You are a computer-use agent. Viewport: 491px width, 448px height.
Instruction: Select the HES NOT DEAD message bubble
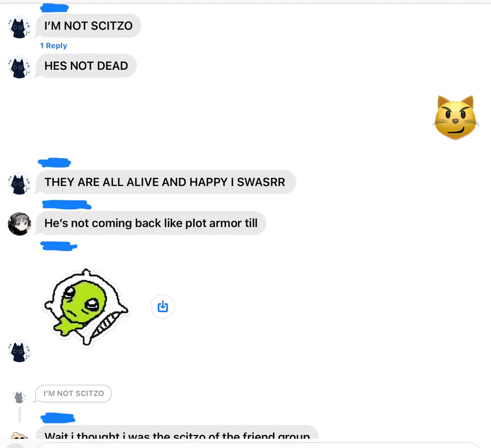coord(86,66)
